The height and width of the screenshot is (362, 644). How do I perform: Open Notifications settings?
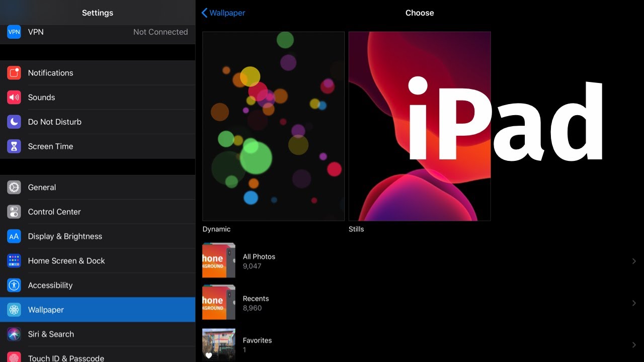click(98, 73)
